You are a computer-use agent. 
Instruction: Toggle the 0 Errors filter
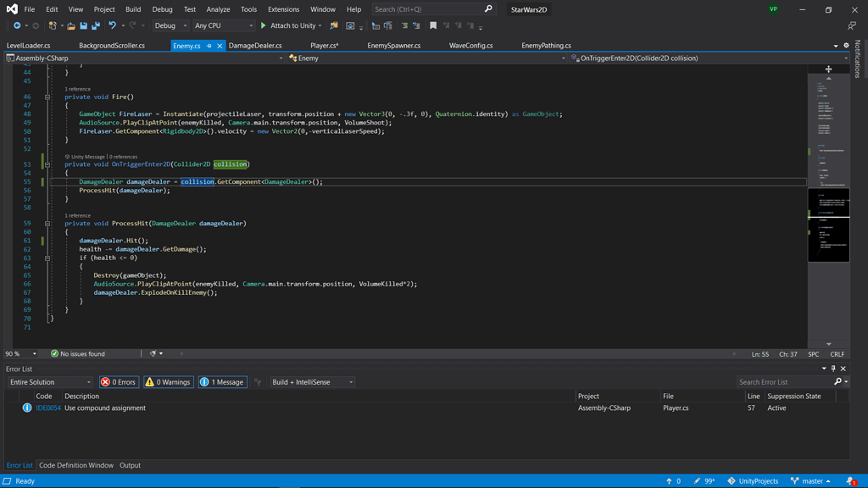click(x=119, y=382)
